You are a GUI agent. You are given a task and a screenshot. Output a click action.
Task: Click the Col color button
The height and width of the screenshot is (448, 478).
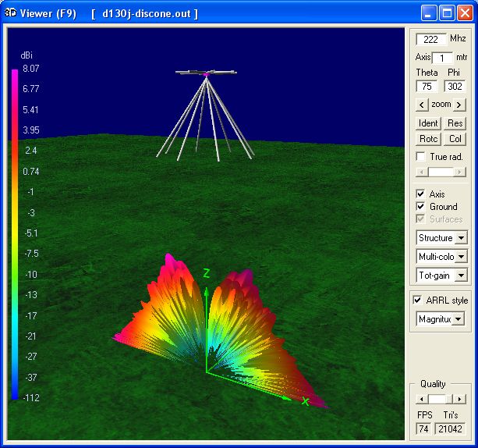point(455,139)
